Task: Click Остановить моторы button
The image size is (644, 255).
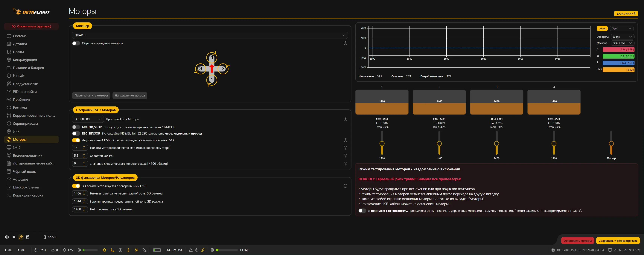Action: pos(578,241)
